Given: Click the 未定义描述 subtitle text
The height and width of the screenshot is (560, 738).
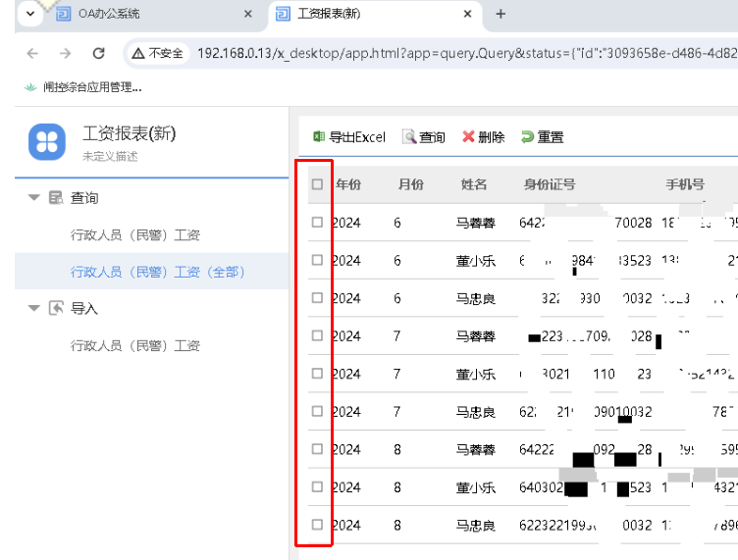Looking at the screenshot, I should click(110, 156).
